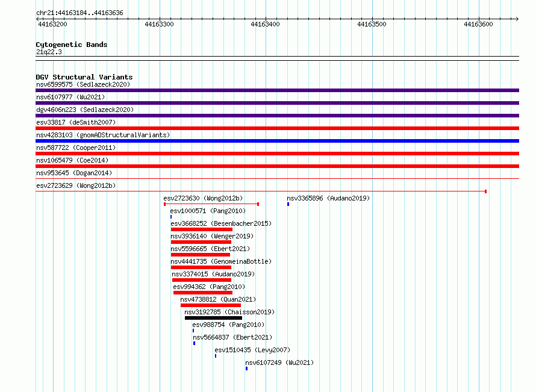The height and width of the screenshot is (392, 536).
Task: Click the nsv5664837 small blue marker
Action: pos(194,343)
